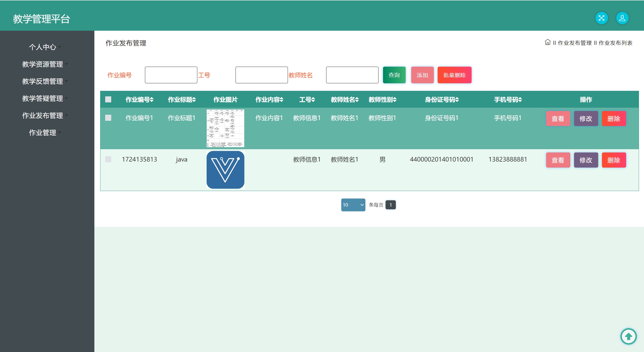Check the 作业编号1 row checkbox
Screen dimensions: 644x352
tap(108, 118)
